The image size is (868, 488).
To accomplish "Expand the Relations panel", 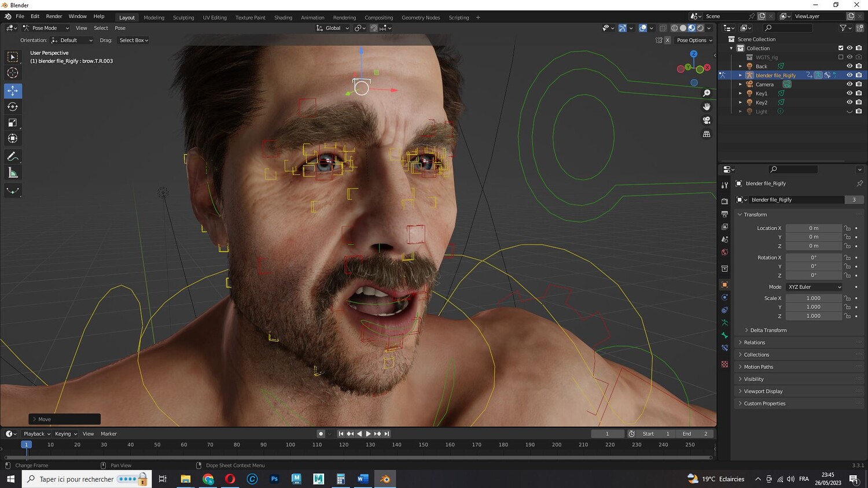I will [755, 342].
